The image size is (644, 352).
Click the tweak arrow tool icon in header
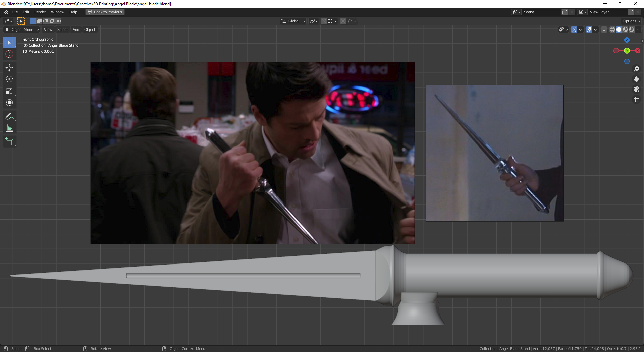click(x=21, y=21)
